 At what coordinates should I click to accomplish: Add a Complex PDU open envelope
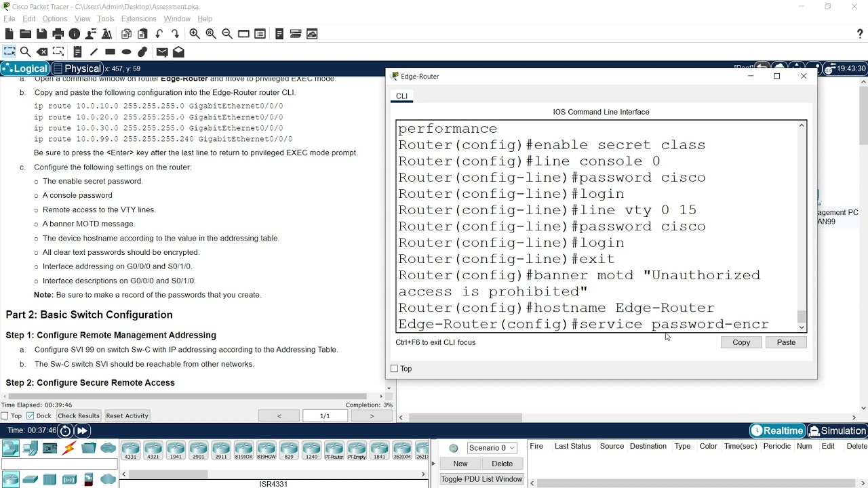178,52
